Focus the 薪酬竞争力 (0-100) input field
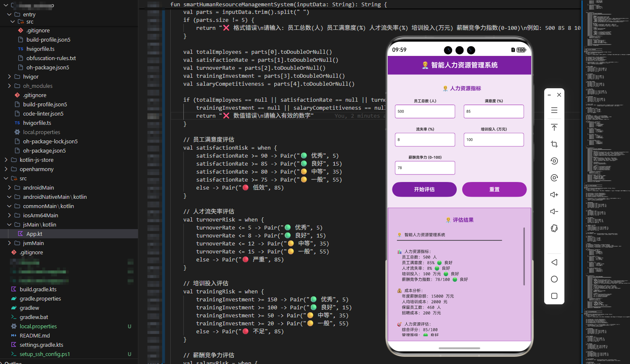Screen dimensions: 630x364 425,168
